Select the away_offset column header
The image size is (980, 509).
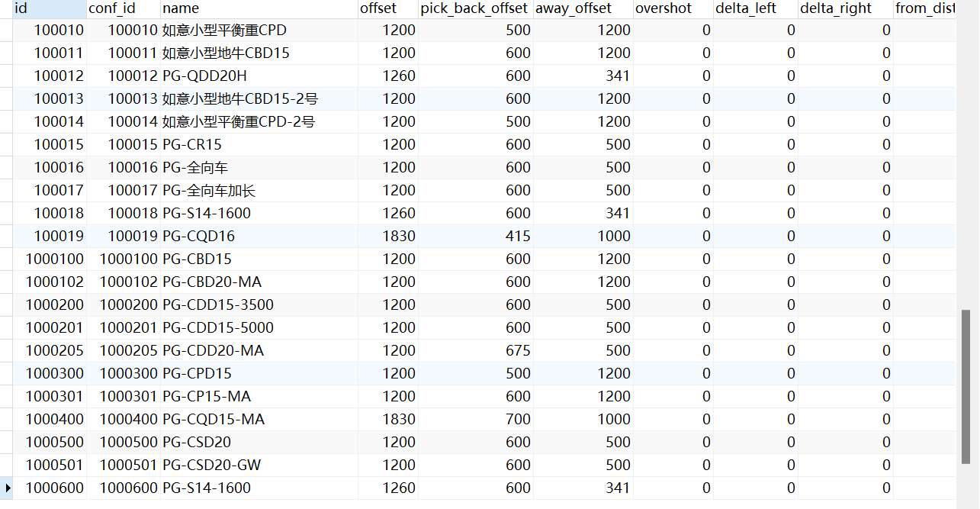coord(583,8)
